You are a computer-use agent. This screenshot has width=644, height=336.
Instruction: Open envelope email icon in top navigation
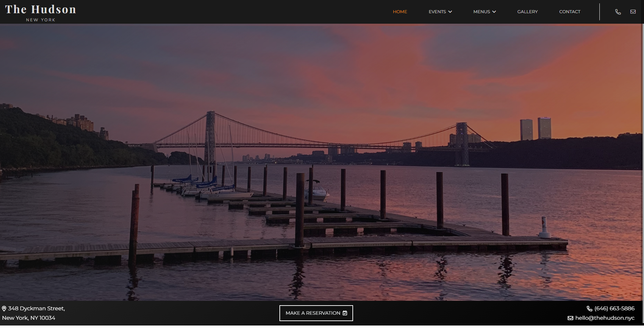tap(633, 12)
